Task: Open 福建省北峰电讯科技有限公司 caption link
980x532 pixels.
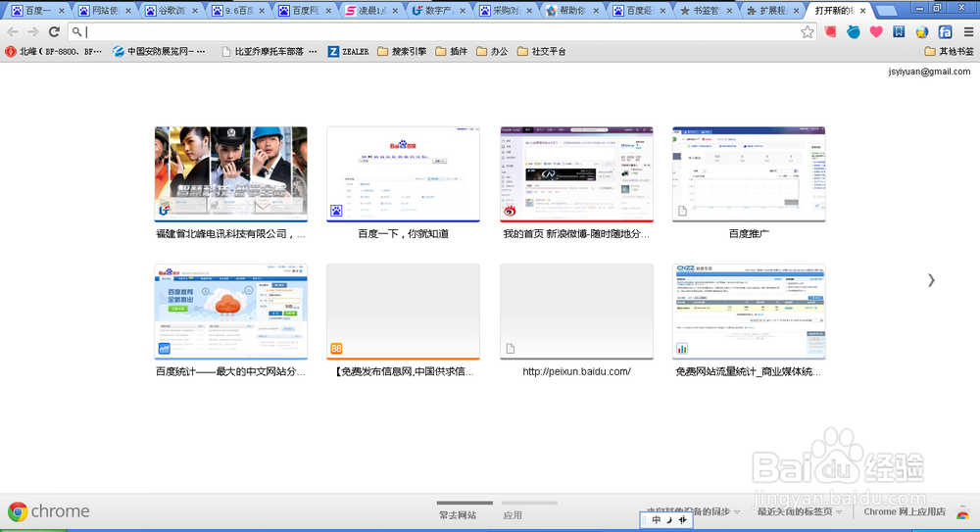Action: point(230,234)
